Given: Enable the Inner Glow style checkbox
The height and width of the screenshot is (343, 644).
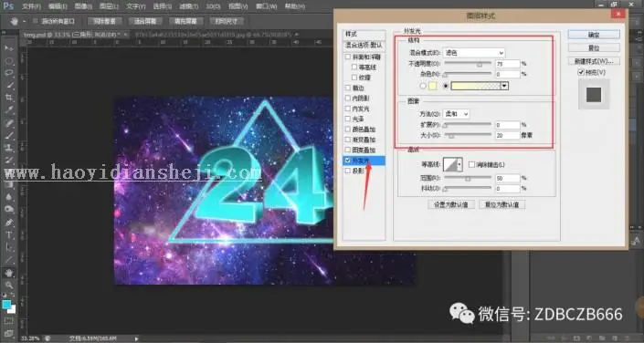Looking at the screenshot, I should 348,109.
